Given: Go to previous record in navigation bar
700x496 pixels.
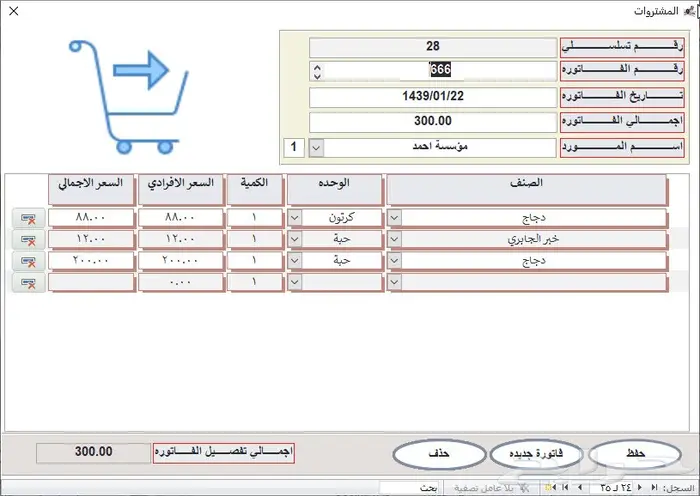Looking at the screenshot, I should 639,487.
